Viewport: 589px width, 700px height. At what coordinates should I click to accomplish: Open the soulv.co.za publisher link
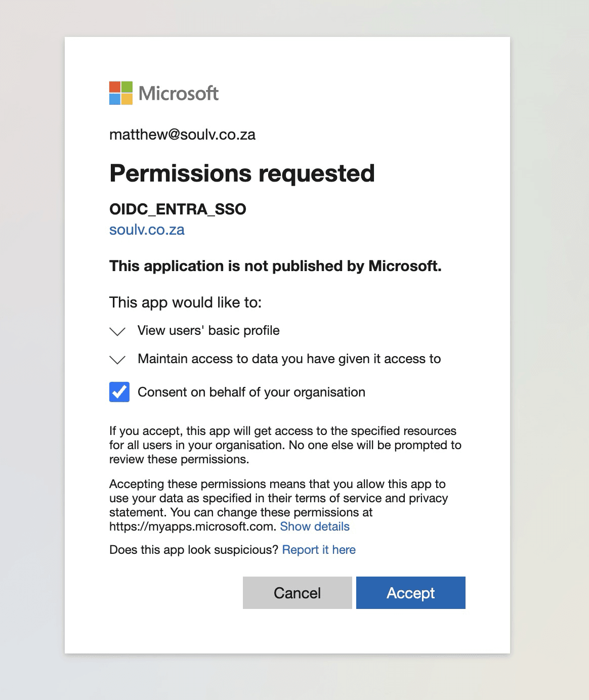click(x=147, y=230)
